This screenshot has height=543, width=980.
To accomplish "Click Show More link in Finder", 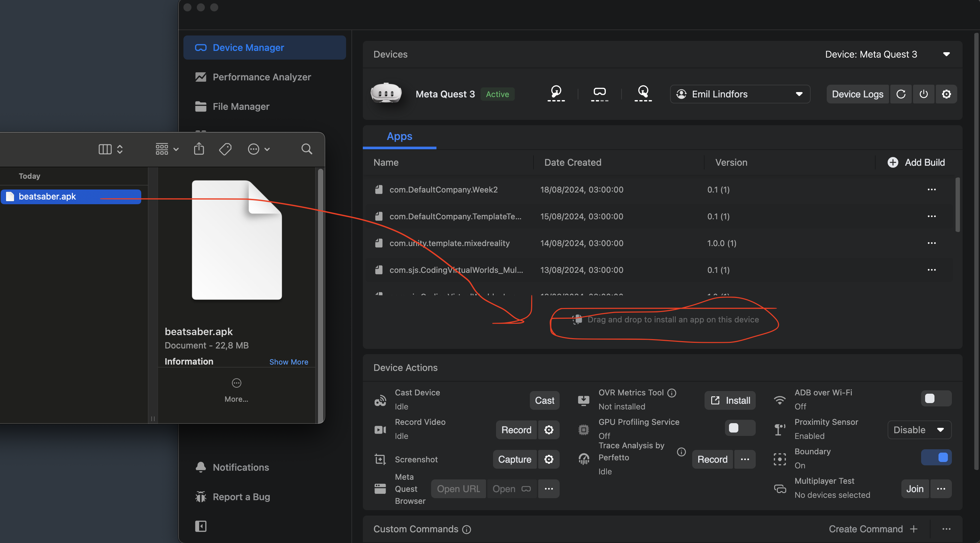I will click(289, 362).
